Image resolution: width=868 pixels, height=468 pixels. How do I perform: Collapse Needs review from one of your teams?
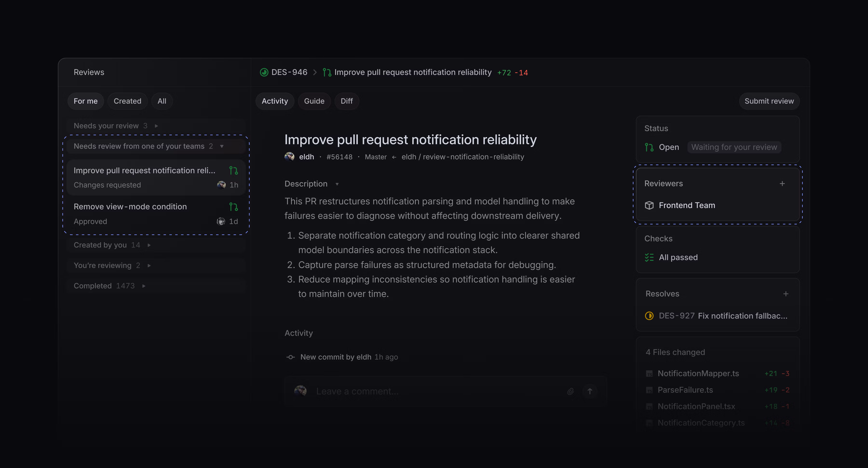222,146
